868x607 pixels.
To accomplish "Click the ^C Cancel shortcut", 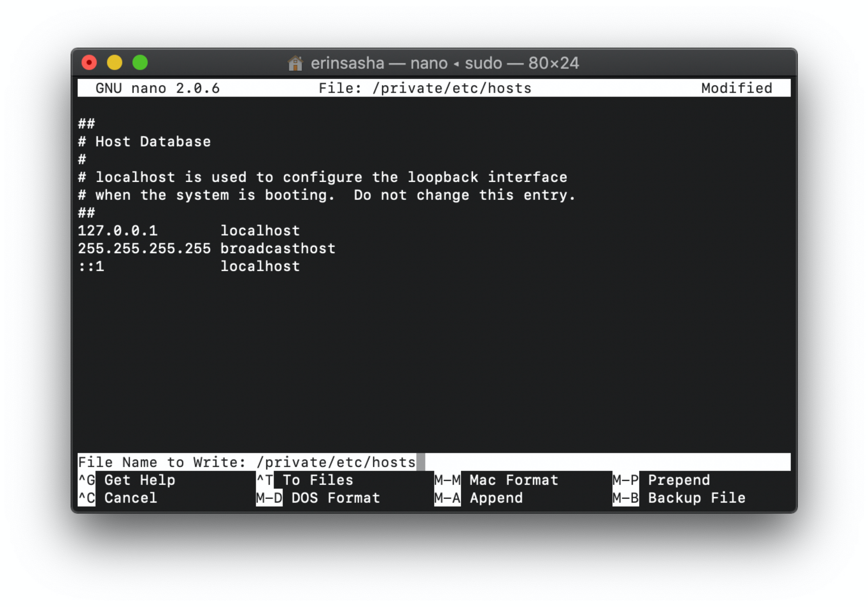I will point(118,498).
